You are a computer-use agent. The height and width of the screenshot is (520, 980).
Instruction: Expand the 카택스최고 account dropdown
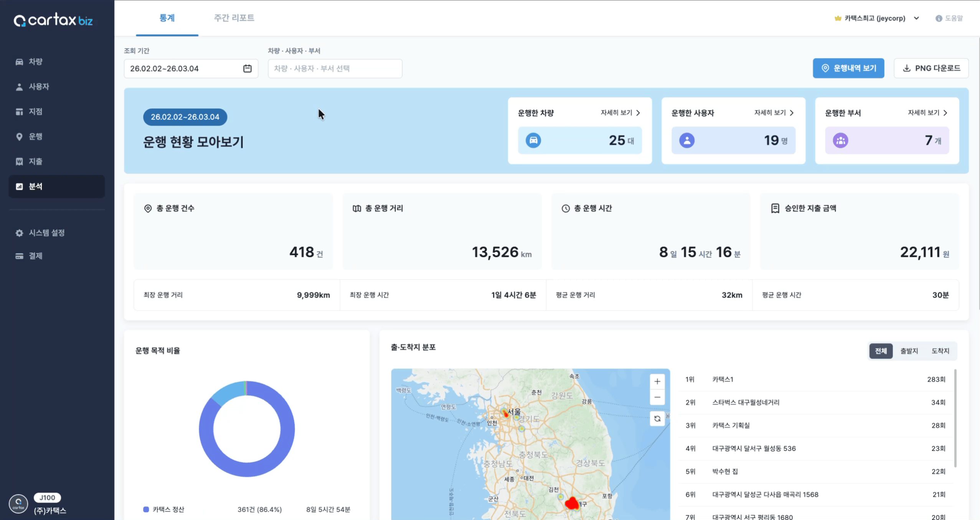(916, 18)
